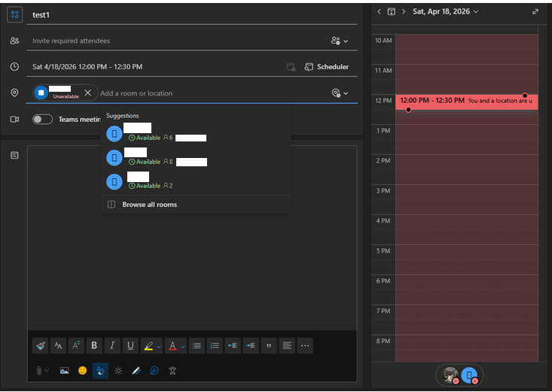
Task: Apply red font color
Action: coord(172,346)
